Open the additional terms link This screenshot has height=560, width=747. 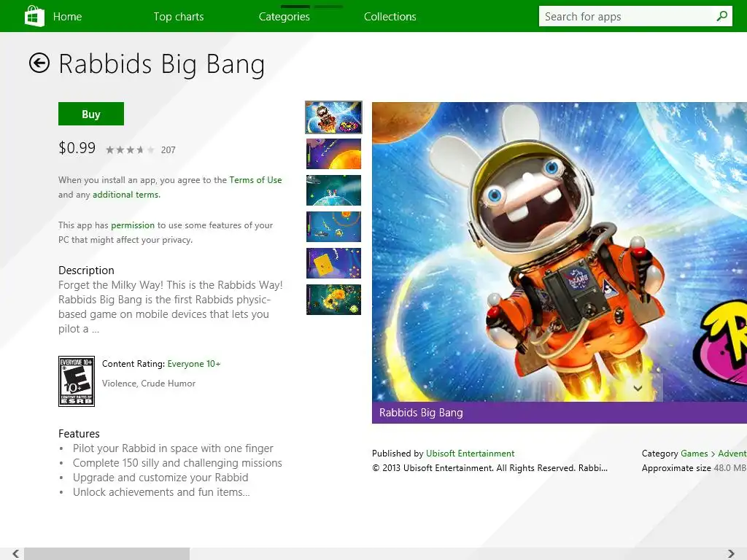(x=126, y=194)
